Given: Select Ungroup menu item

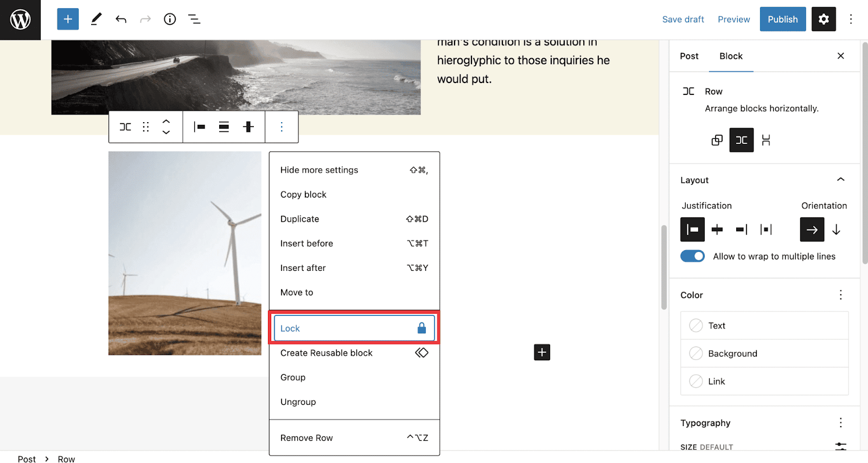Looking at the screenshot, I should point(354,402).
